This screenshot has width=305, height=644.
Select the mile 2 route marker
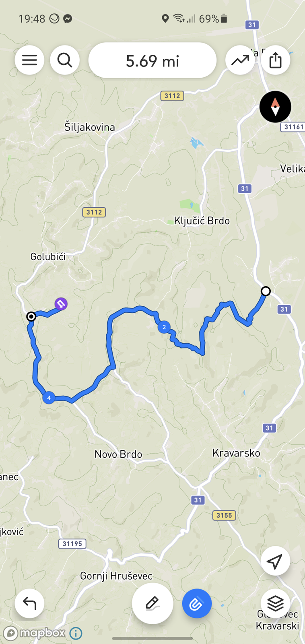164,327
